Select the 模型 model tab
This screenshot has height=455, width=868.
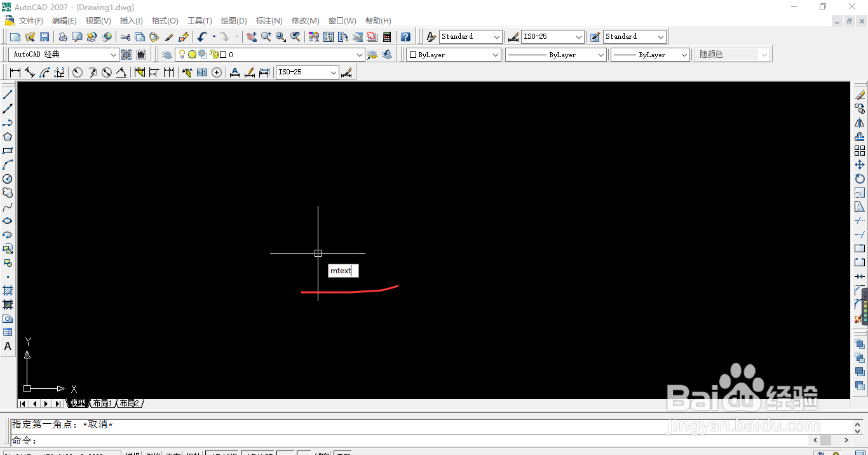point(78,404)
